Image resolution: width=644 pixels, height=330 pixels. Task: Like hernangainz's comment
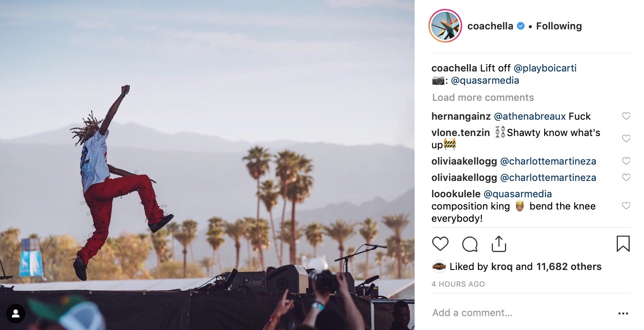(x=626, y=116)
